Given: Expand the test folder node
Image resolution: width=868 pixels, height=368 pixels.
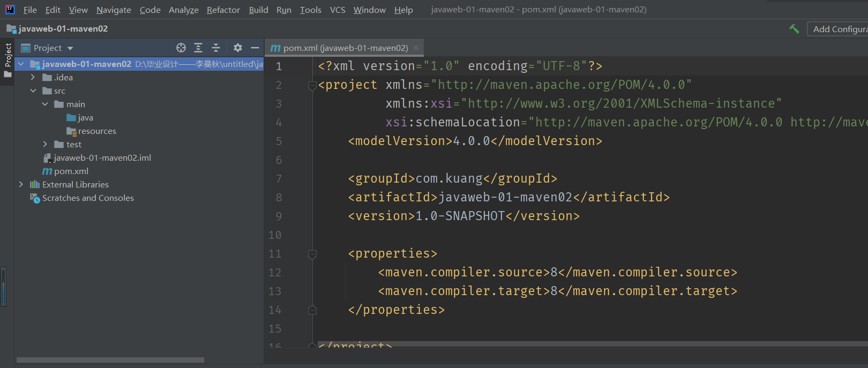Looking at the screenshot, I should [45, 144].
